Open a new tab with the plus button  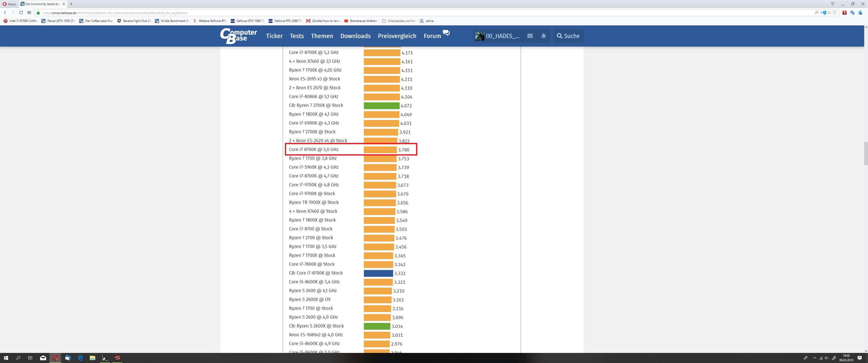tap(71, 4)
